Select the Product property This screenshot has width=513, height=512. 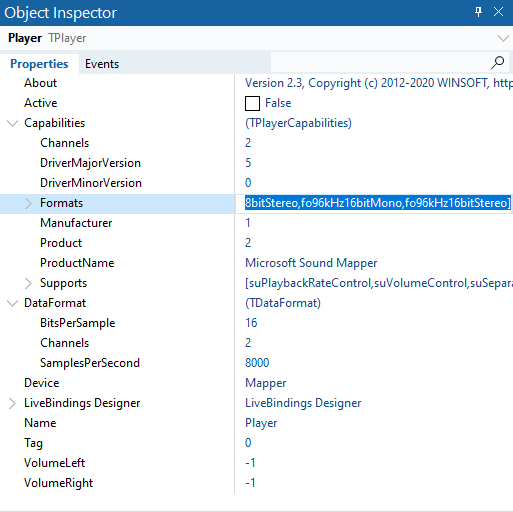click(x=61, y=243)
